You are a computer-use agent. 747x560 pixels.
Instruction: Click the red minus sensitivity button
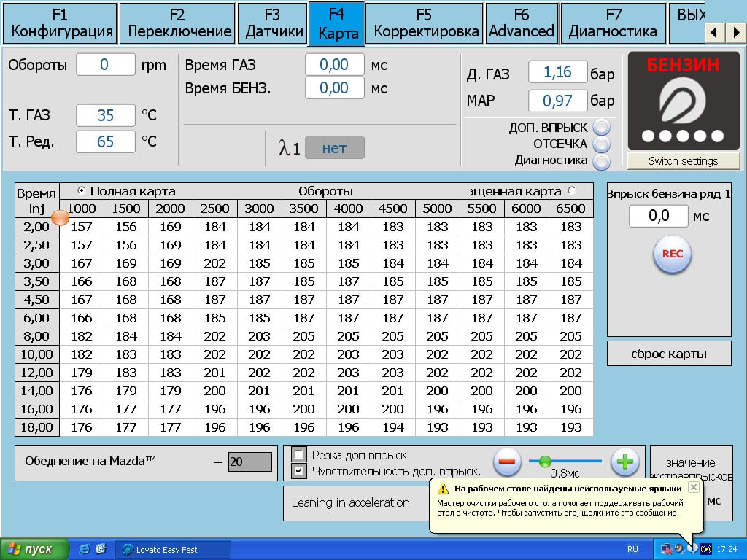click(x=507, y=461)
